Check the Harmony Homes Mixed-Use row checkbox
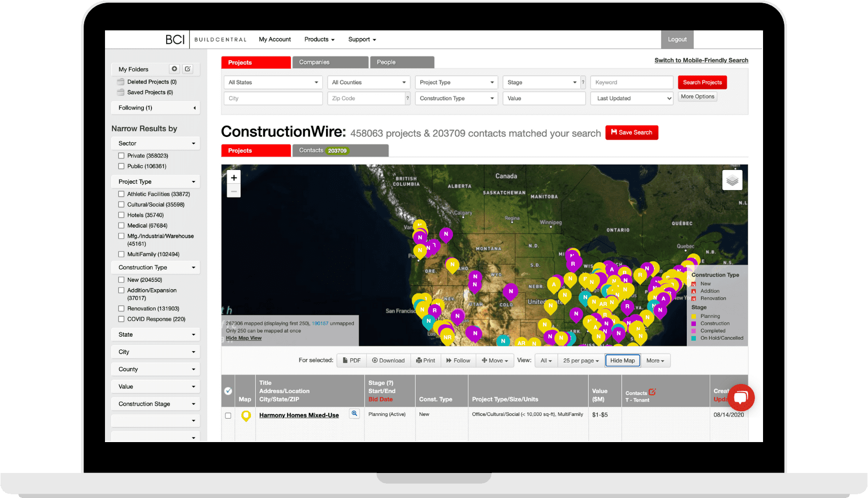Screen dimensions: 868x498 (x=228, y=415)
